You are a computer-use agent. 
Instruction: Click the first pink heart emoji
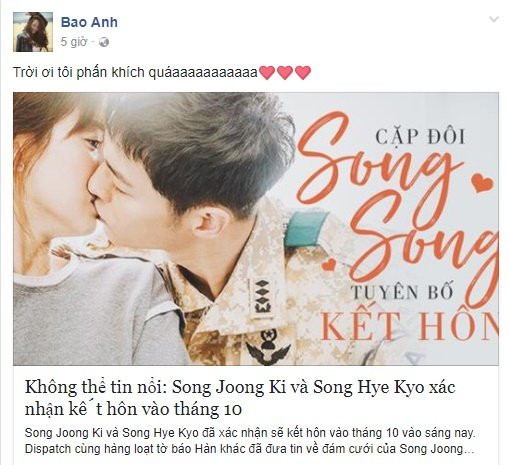coord(267,72)
